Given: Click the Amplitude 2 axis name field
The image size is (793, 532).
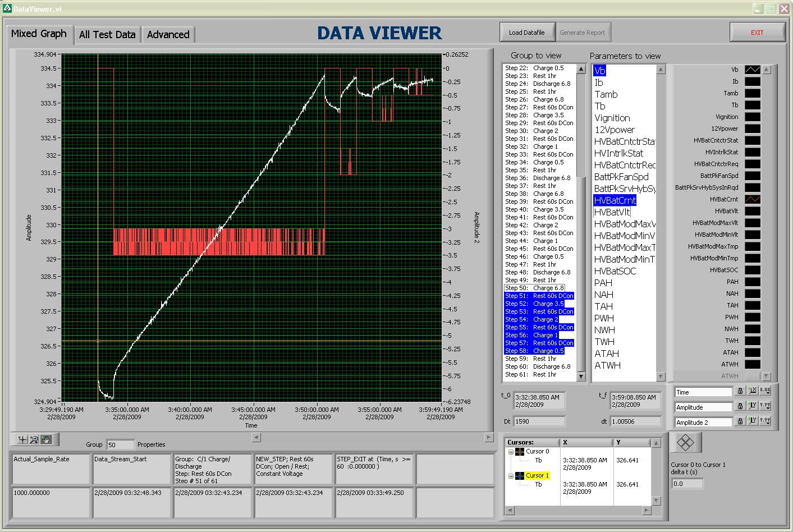Looking at the screenshot, I should 704,422.
